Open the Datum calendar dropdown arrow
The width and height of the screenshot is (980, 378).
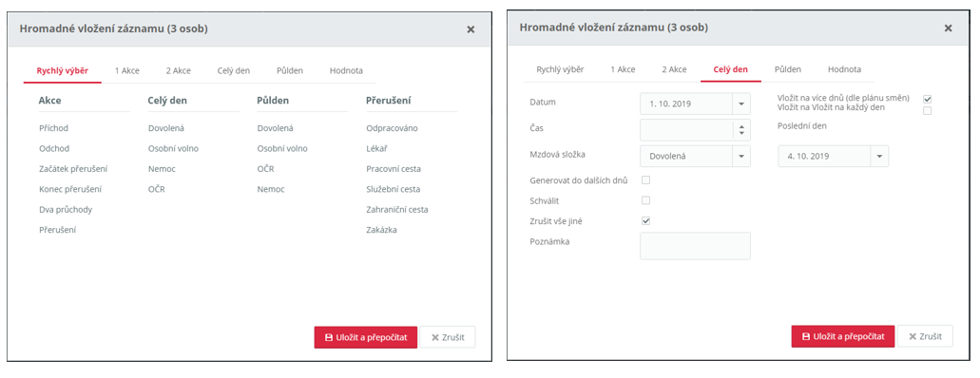pyautogui.click(x=741, y=104)
